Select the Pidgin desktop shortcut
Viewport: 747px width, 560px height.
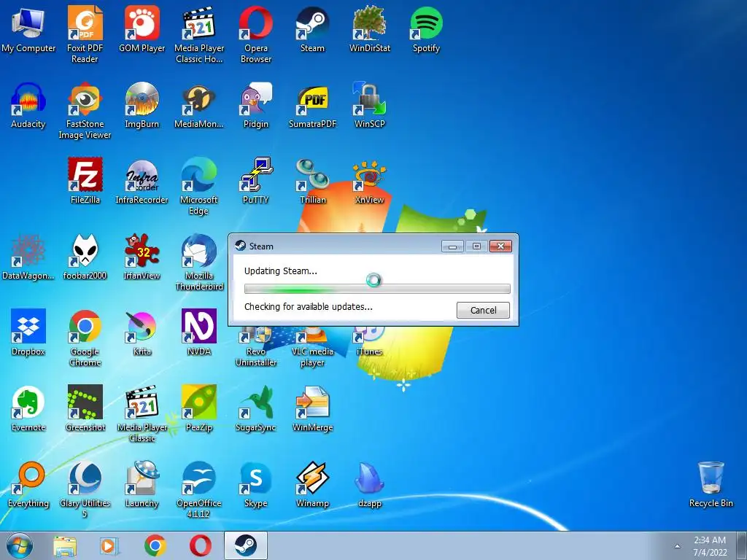point(256,106)
